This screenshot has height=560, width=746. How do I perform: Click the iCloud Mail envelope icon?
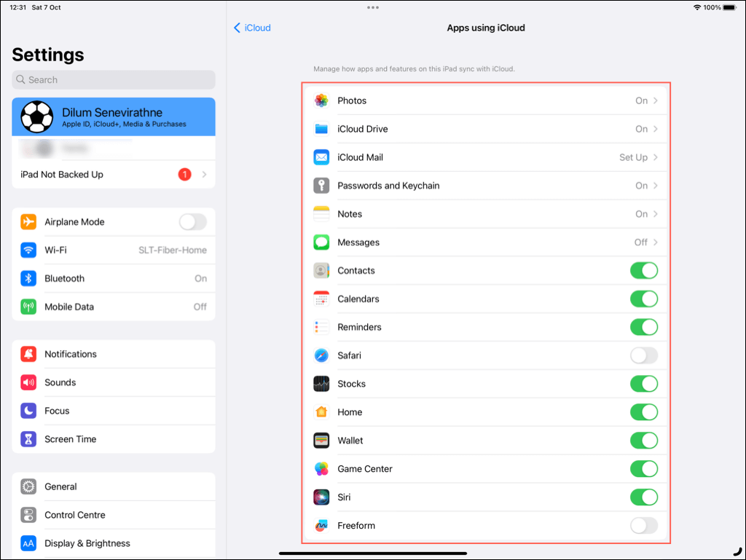321,157
